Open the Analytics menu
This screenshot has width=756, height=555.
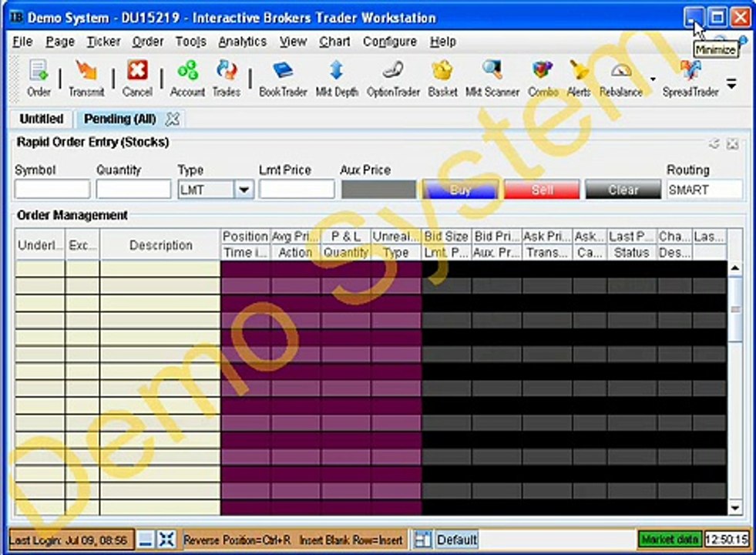pyautogui.click(x=242, y=42)
